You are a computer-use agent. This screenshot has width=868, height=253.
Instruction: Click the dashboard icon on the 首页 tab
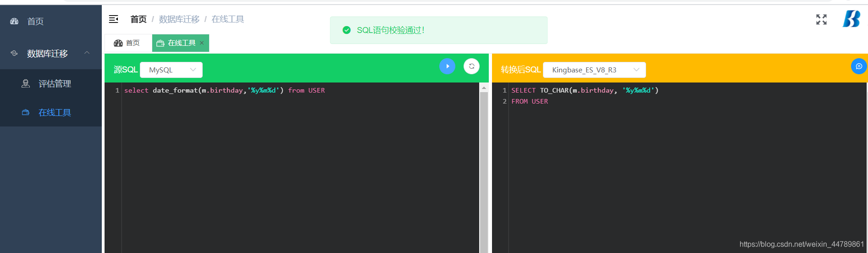(x=118, y=43)
